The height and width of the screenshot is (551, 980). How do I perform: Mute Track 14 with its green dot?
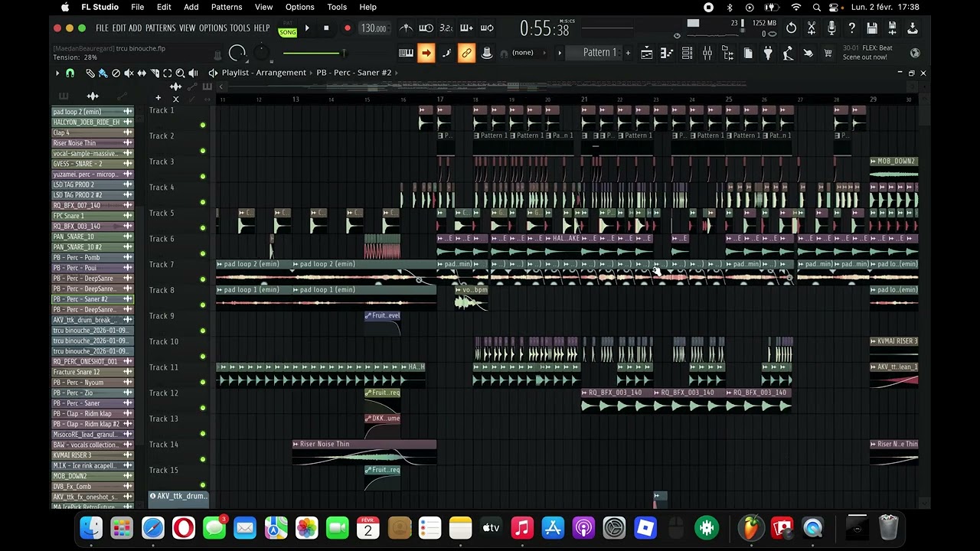pos(203,459)
